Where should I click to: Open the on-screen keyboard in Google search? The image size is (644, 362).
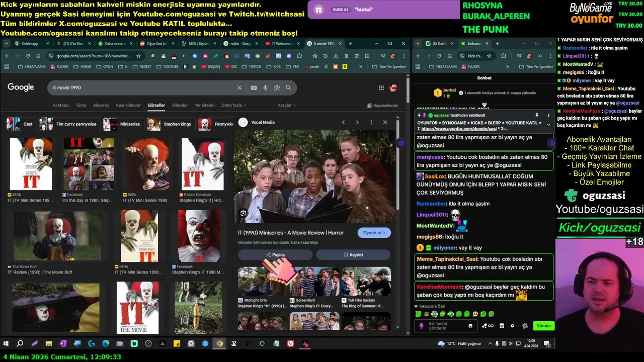tap(254, 87)
